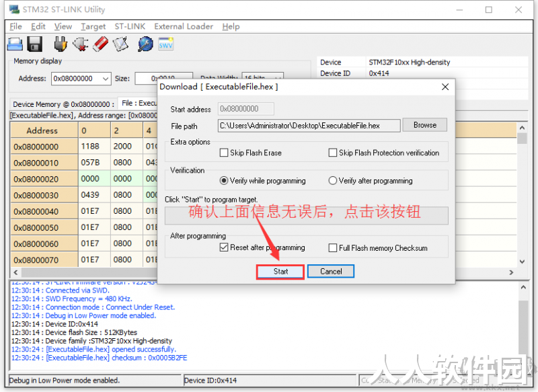Image resolution: width=538 pixels, height=392 pixels.
Task: Click the STM32 ST-LINK Utility title icon
Action: pyautogui.click(x=14, y=9)
